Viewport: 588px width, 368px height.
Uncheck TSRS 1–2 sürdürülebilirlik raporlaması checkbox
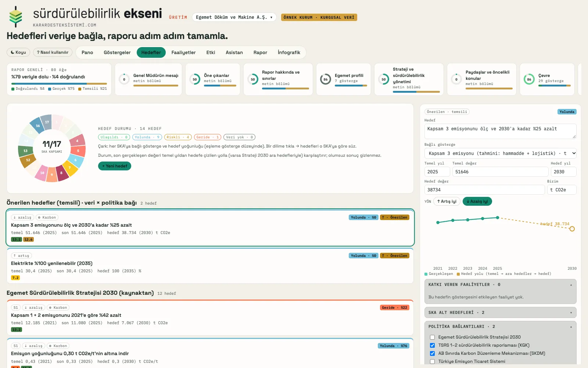click(x=432, y=345)
